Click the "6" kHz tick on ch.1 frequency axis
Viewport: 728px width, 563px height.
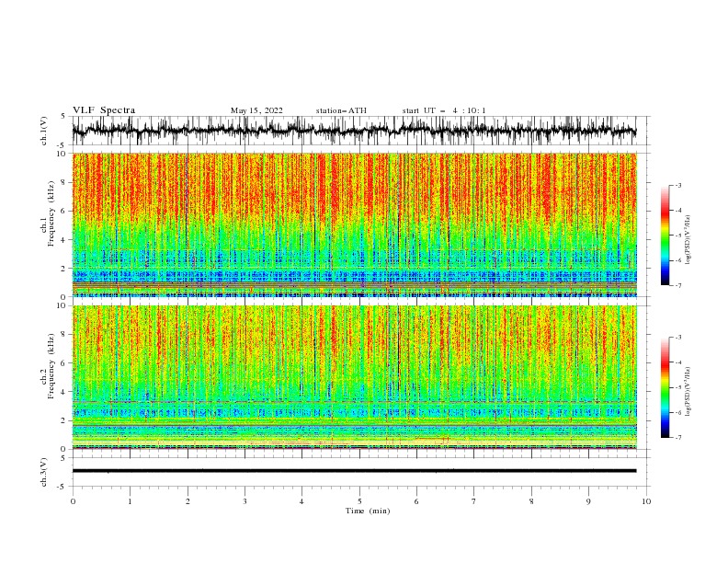[x=64, y=212]
